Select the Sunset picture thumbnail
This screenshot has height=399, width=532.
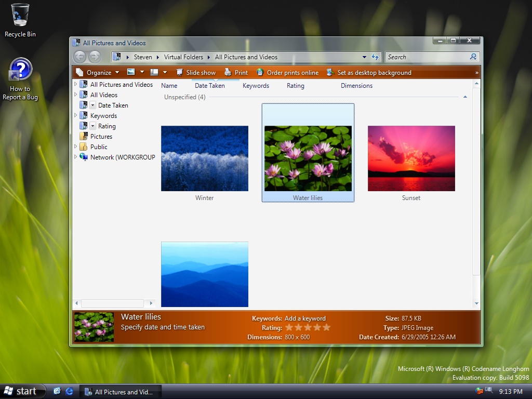pos(411,158)
